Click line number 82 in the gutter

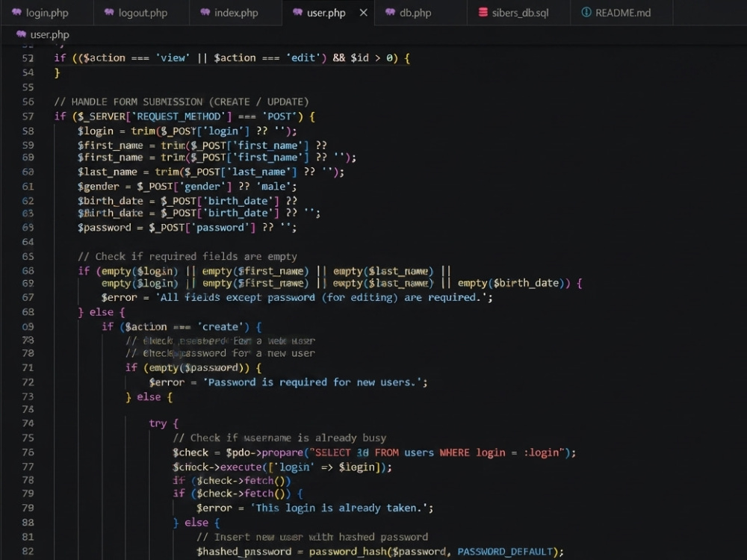click(28, 552)
